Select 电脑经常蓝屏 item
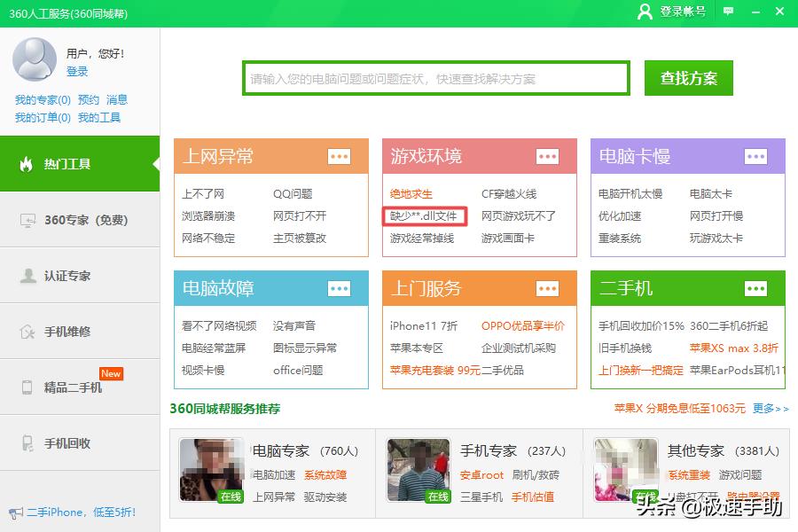This screenshot has width=798, height=532. [x=214, y=348]
